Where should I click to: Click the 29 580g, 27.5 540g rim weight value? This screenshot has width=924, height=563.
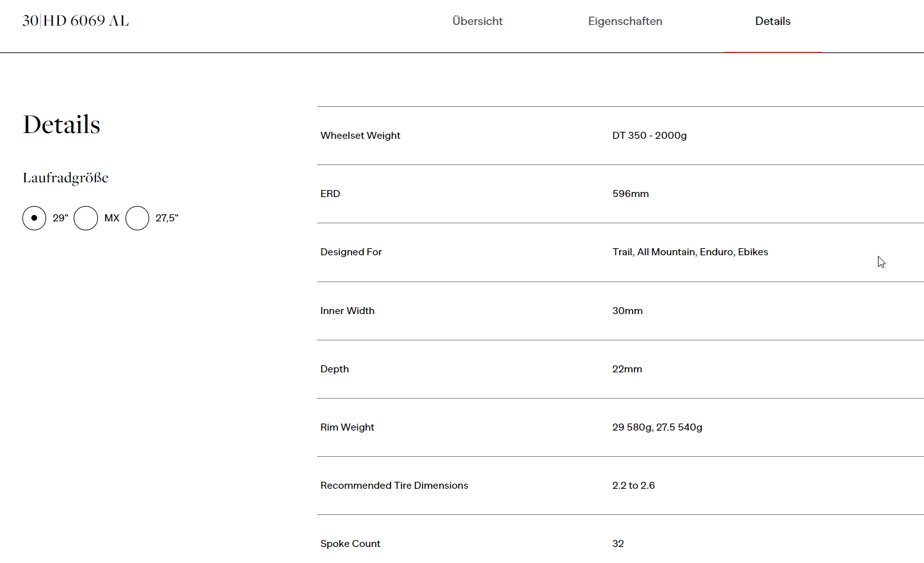[656, 427]
